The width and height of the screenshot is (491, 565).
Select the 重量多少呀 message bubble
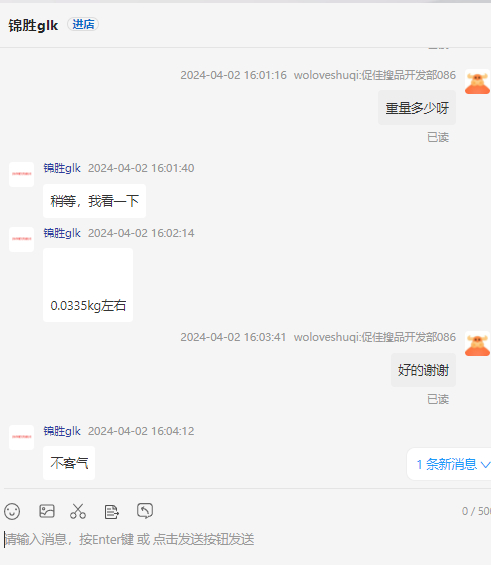coord(417,108)
